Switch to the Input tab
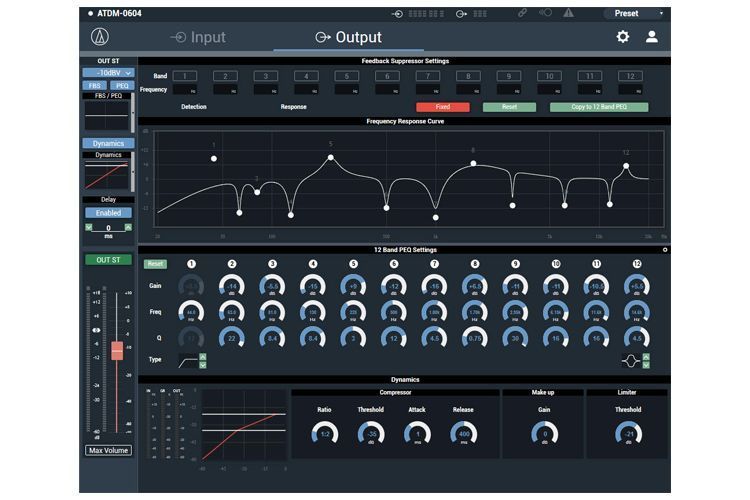The width and height of the screenshot is (750, 500). click(x=198, y=37)
